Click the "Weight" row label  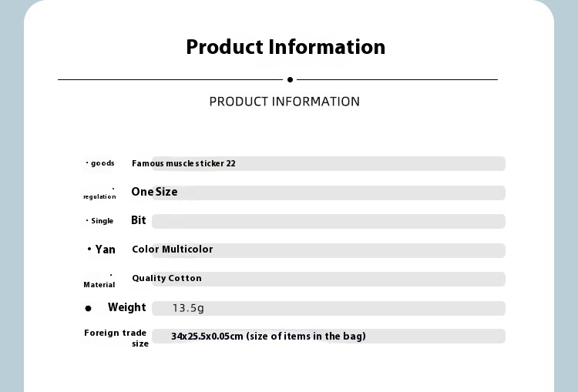(127, 307)
